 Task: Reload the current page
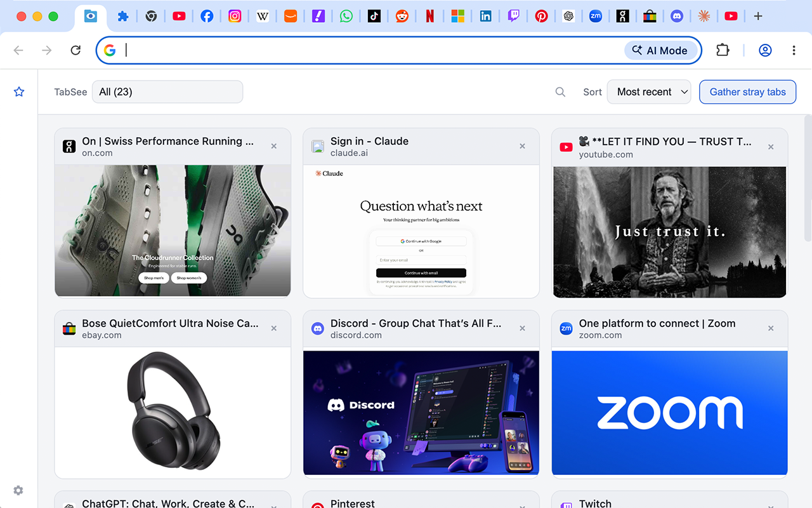75,50
